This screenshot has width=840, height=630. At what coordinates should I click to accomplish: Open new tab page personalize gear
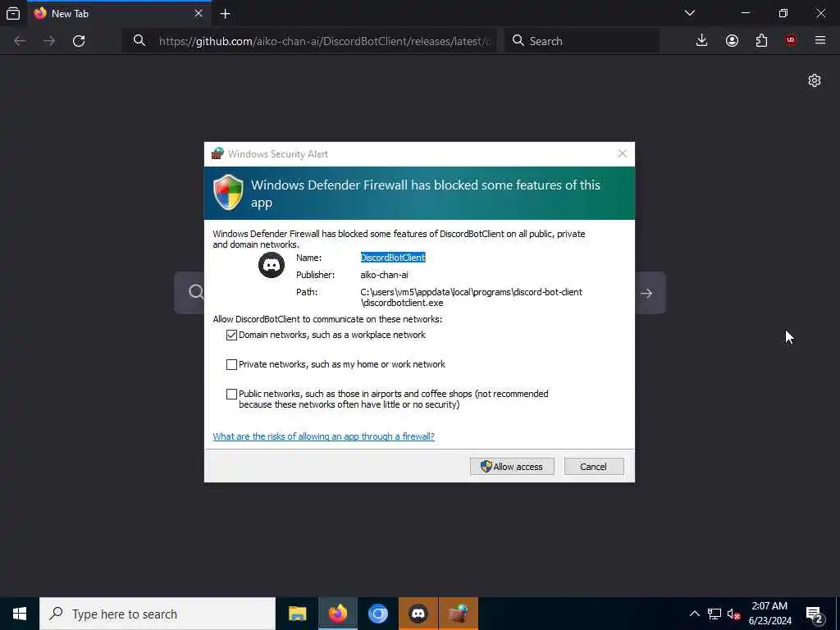(x=815, y=80)
